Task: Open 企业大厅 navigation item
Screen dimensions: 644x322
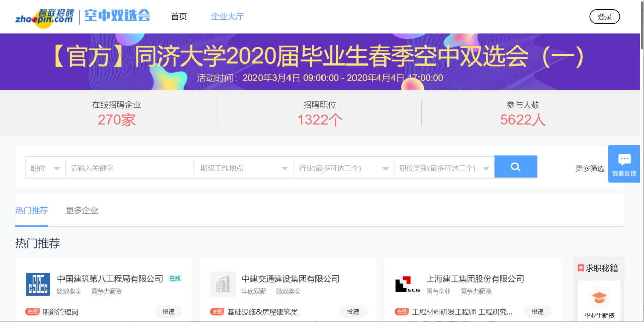Action: pyautogui.click(x=227, y=17)
